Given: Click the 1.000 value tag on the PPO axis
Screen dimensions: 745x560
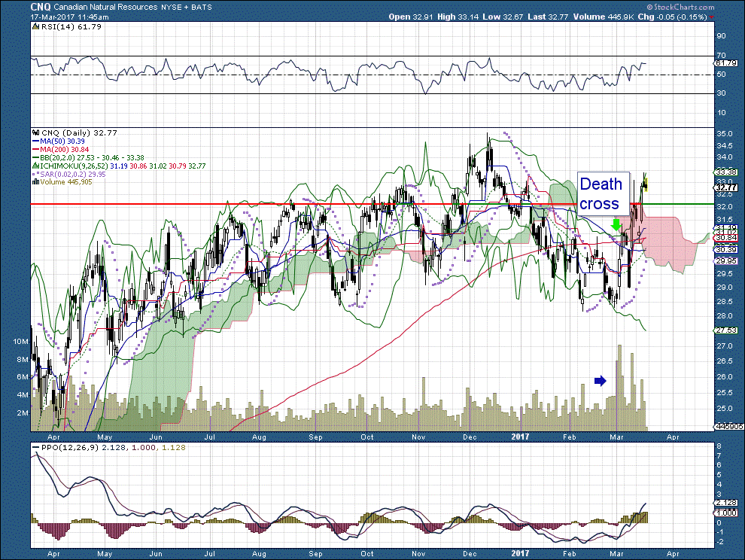Looking at the screenshot, I should pyautogui.click(x=726, y=513).
